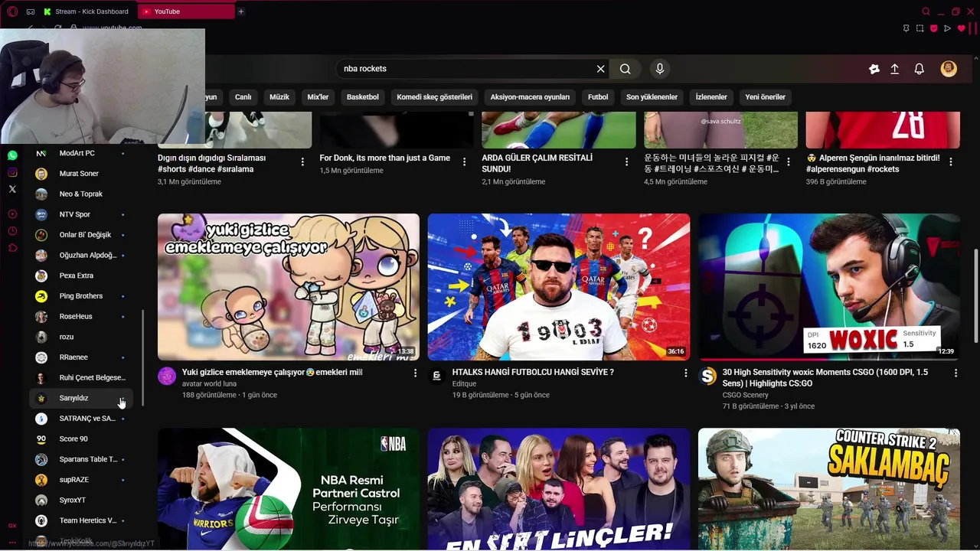Viewport: 980px width, 551px height.
Task: Open avatar world luna channel icon
Action: [x=167, y=376]
